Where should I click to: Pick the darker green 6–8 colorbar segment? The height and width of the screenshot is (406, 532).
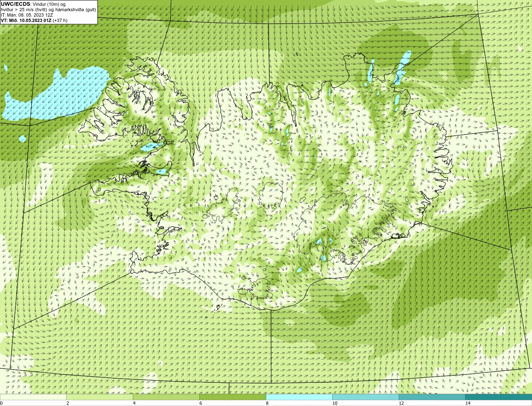tap(233, 397)
